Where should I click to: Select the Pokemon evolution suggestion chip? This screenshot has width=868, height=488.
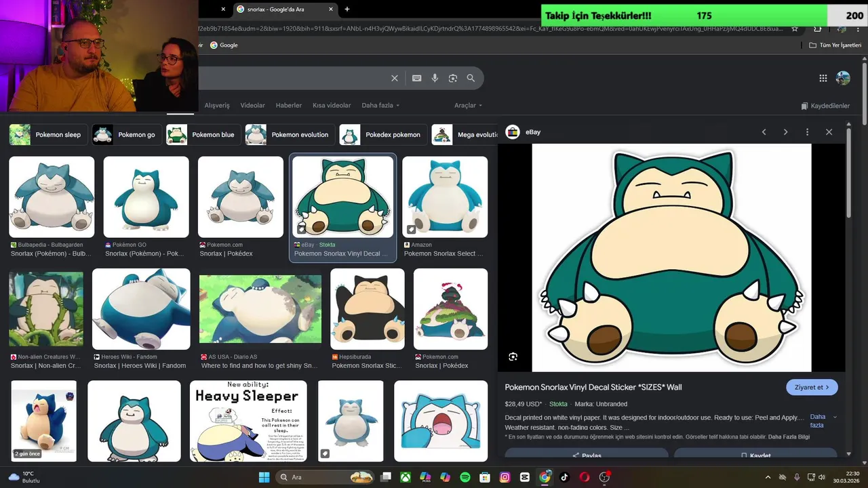290,134
